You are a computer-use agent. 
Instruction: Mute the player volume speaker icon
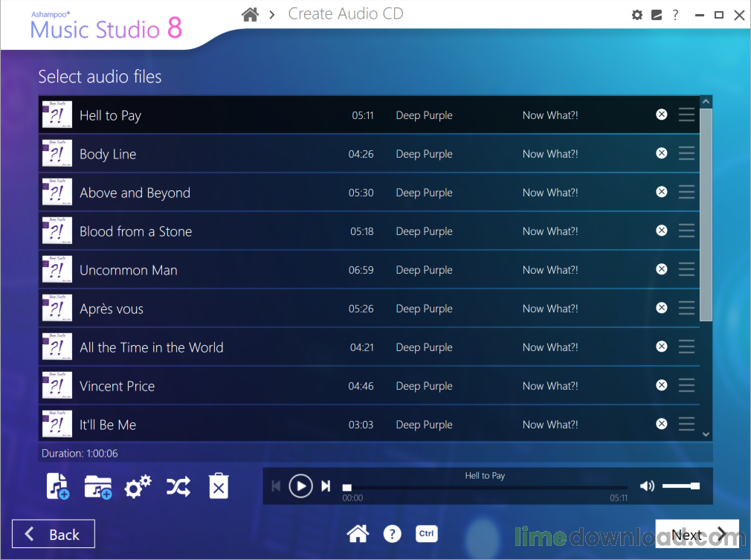pos(647,486)
